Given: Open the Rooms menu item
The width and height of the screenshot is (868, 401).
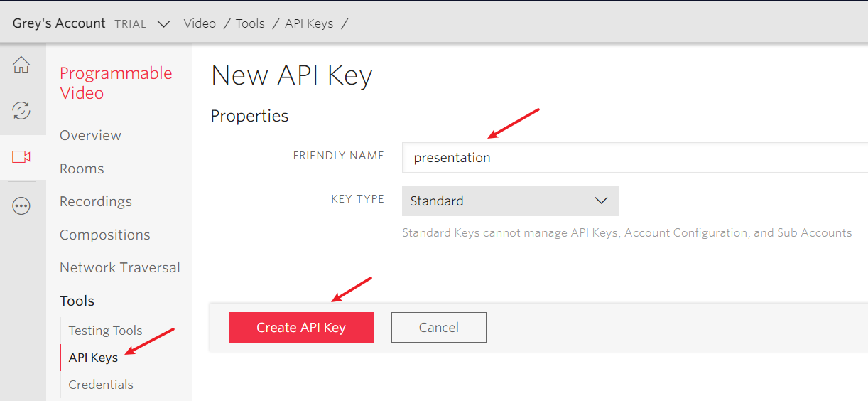Looking at the screenshot, I should pos(82,169).
